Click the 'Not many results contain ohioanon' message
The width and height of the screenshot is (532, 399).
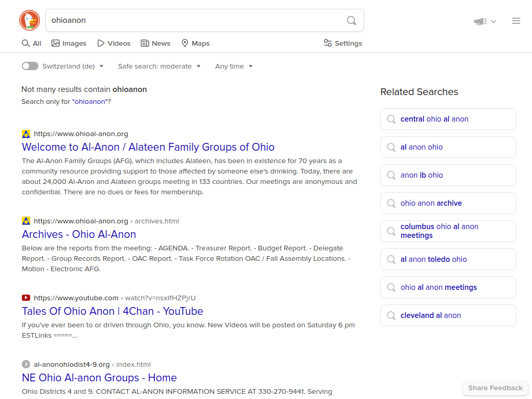84,89
